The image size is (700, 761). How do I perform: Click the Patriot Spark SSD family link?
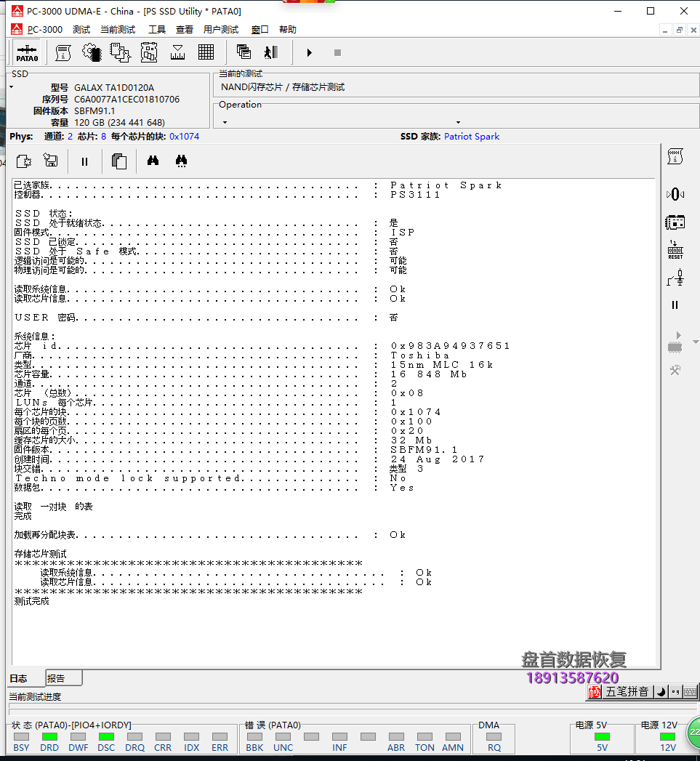point(471,137)
